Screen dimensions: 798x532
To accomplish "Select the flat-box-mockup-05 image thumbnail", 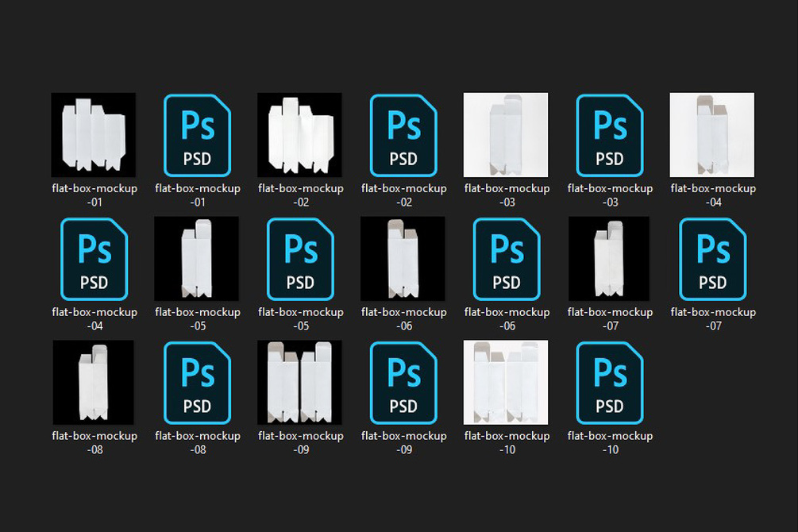I will click(196, 259).
